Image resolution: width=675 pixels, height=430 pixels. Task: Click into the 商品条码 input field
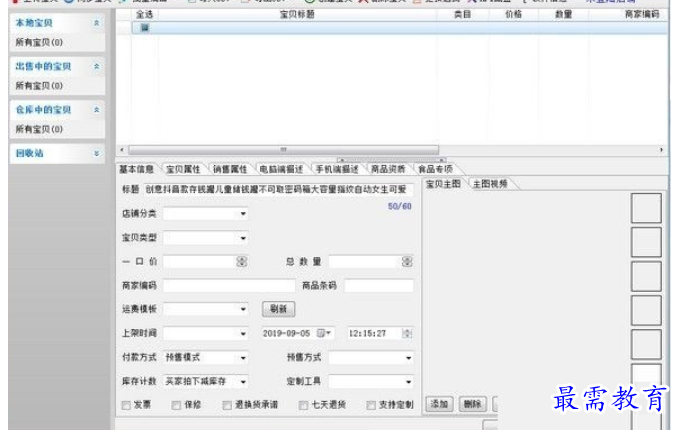coord(379,285)
